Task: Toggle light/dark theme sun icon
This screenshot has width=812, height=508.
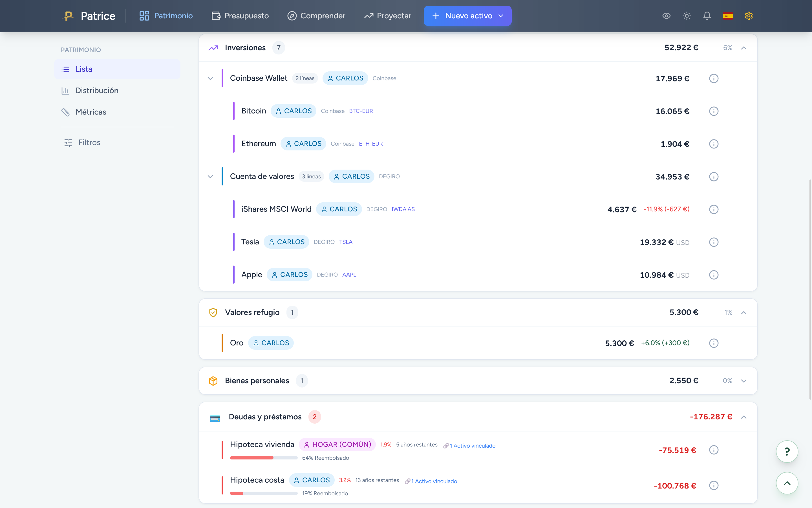Action: [687, 16]
